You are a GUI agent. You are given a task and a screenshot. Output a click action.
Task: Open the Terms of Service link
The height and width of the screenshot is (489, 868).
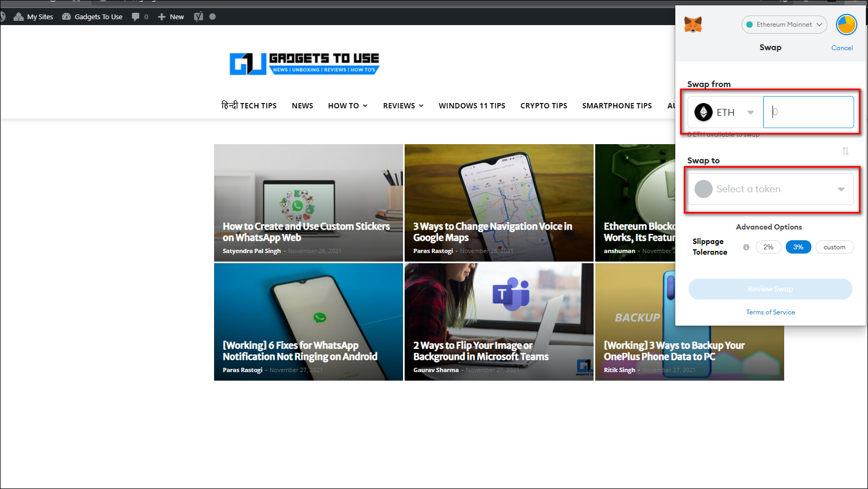click(770, 312)
